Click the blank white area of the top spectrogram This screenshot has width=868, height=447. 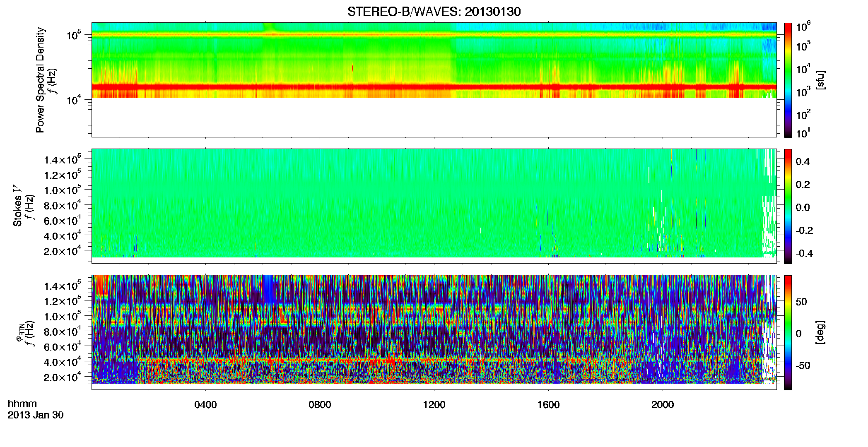click(434, 118)
